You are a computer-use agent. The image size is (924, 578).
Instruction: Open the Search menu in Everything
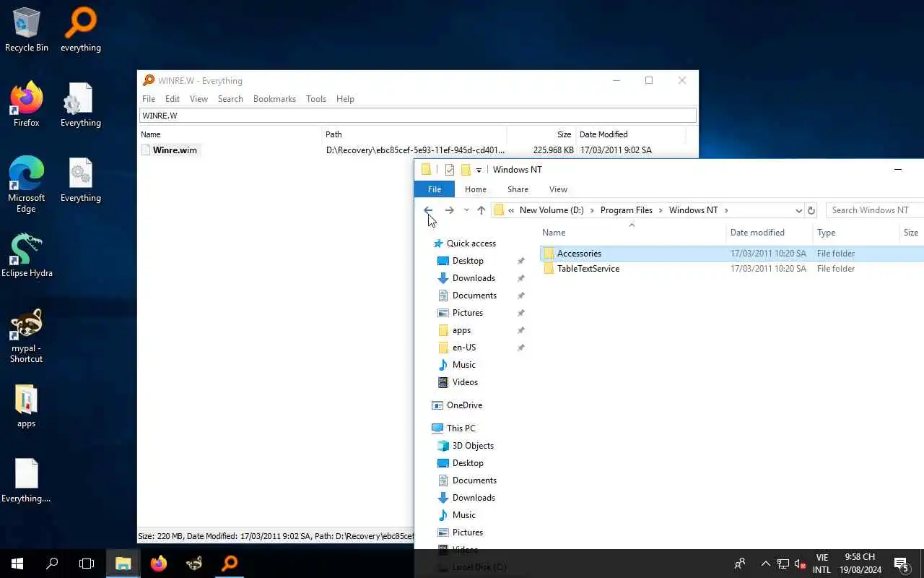(x=230, y=99)
